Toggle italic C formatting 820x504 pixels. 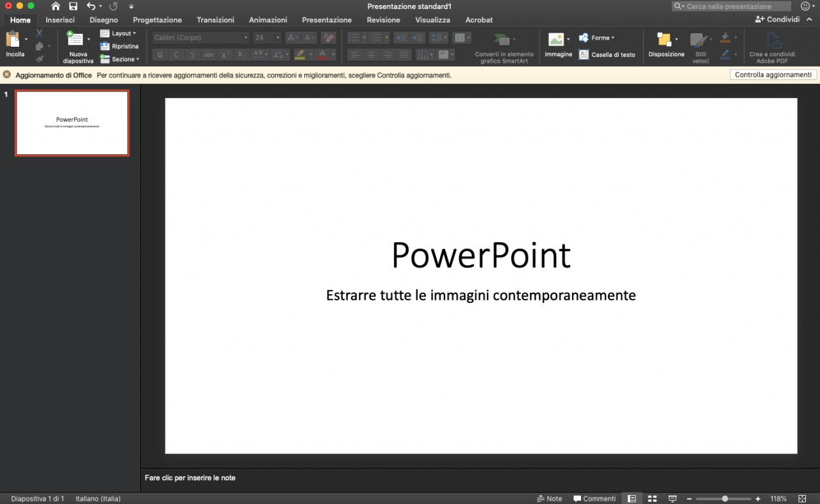(176, 55)
